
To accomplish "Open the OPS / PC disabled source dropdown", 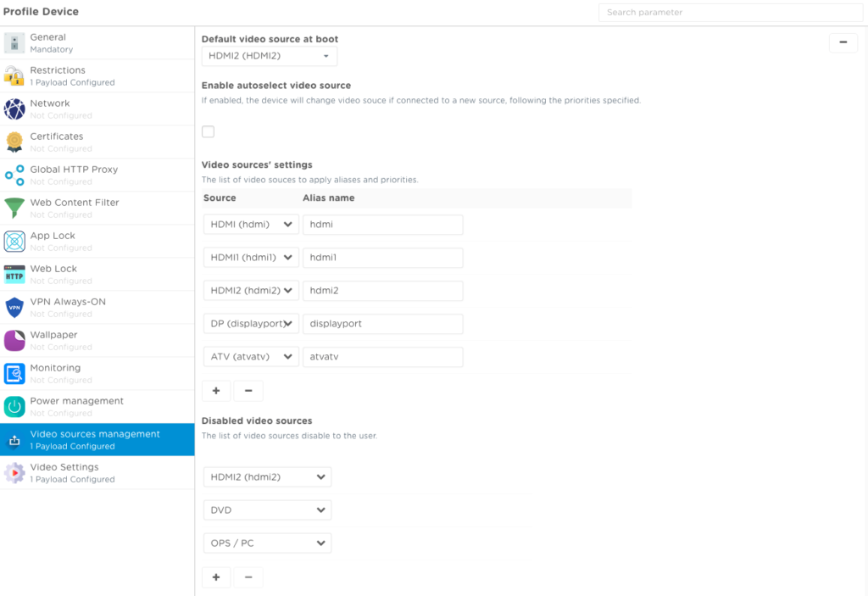I will [267, 543].
